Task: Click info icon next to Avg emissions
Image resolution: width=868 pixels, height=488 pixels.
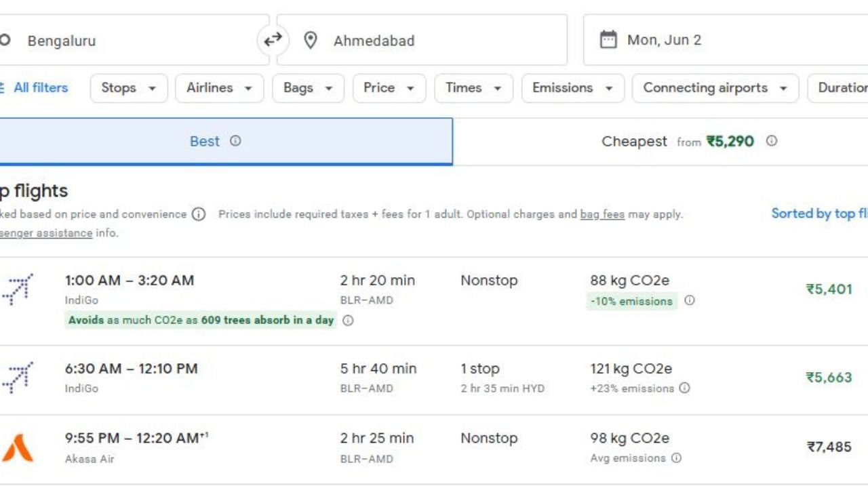Action: pos(676,458)
